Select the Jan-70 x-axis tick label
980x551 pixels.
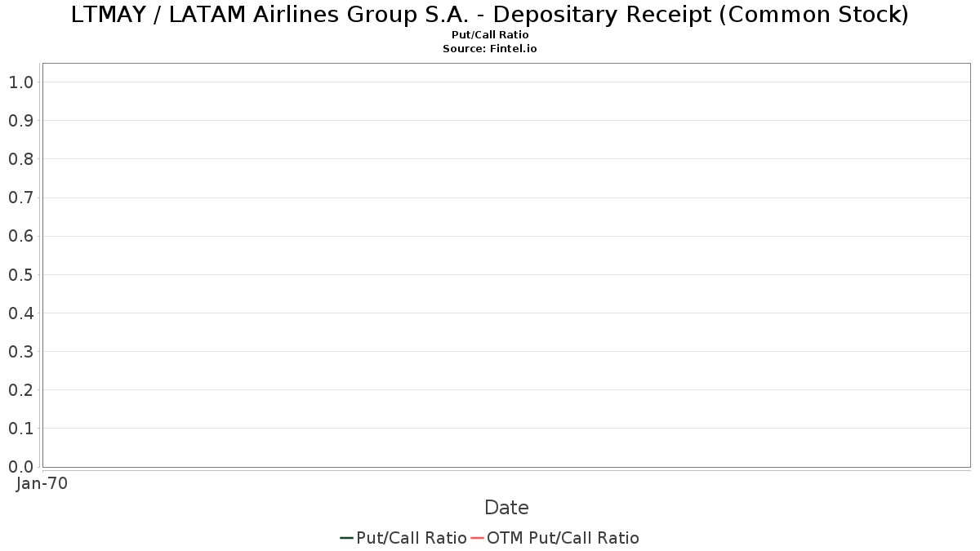[x=42, y=483]
